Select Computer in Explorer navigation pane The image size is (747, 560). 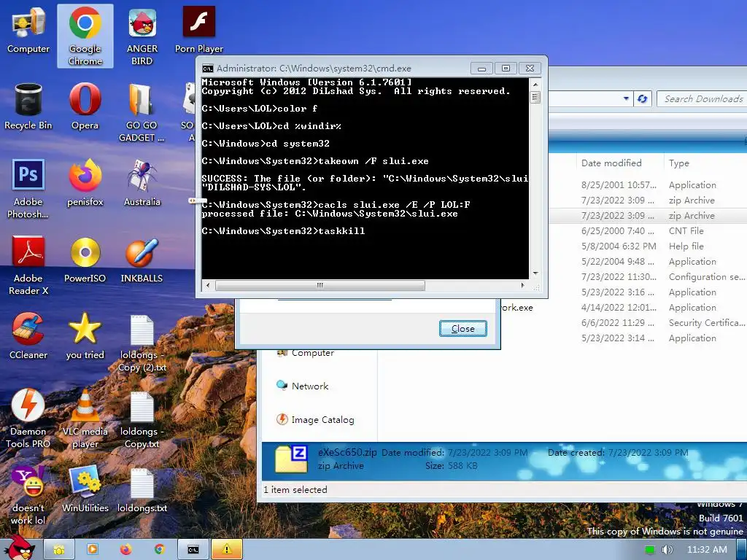[306, 353]
